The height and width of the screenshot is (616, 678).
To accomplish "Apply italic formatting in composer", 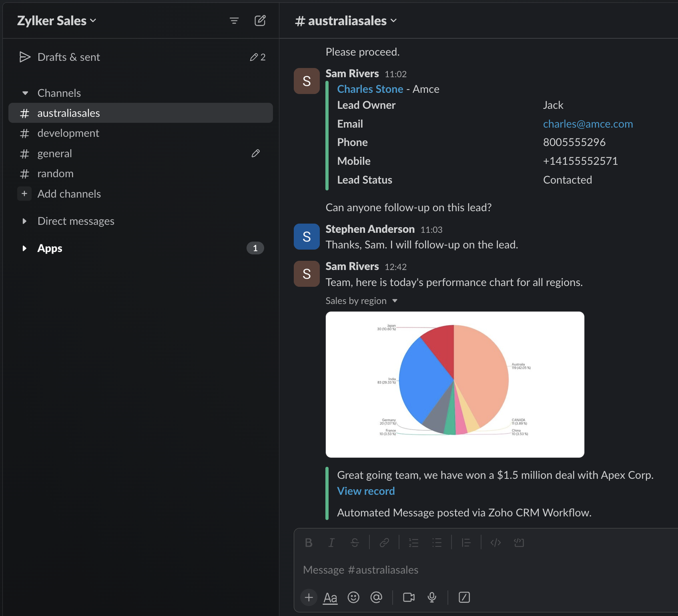I will point(331,542).
